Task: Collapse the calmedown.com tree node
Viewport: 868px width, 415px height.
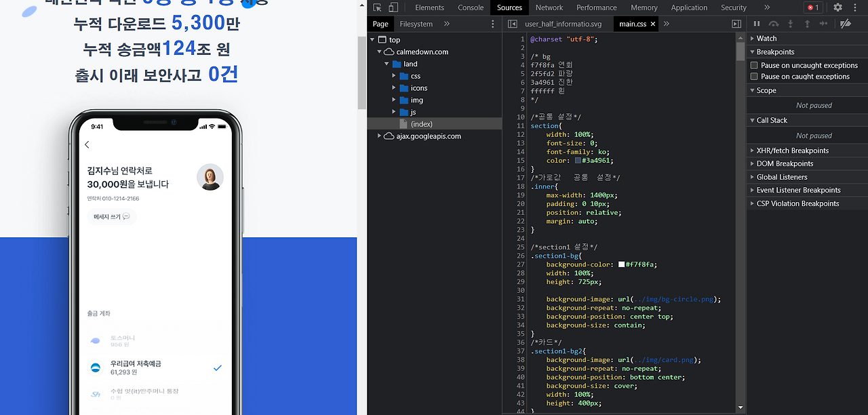Action: pyautogui.click(x=380, y=52)
